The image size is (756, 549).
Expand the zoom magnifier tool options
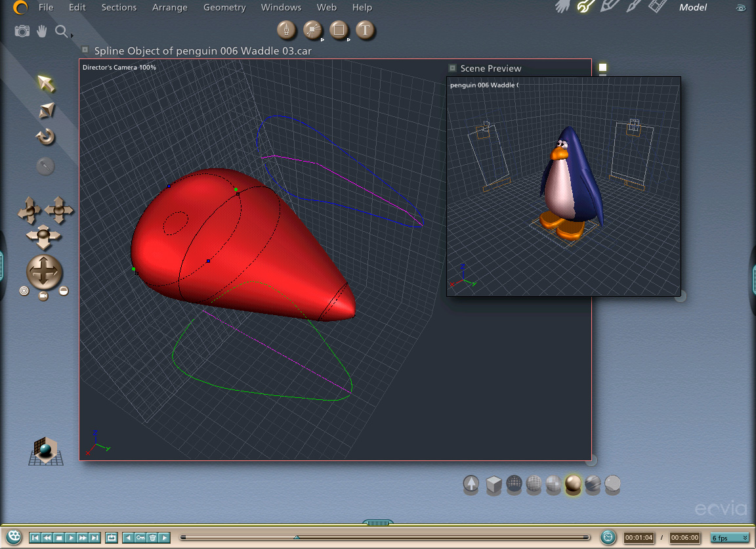click(x=71, y=35)
